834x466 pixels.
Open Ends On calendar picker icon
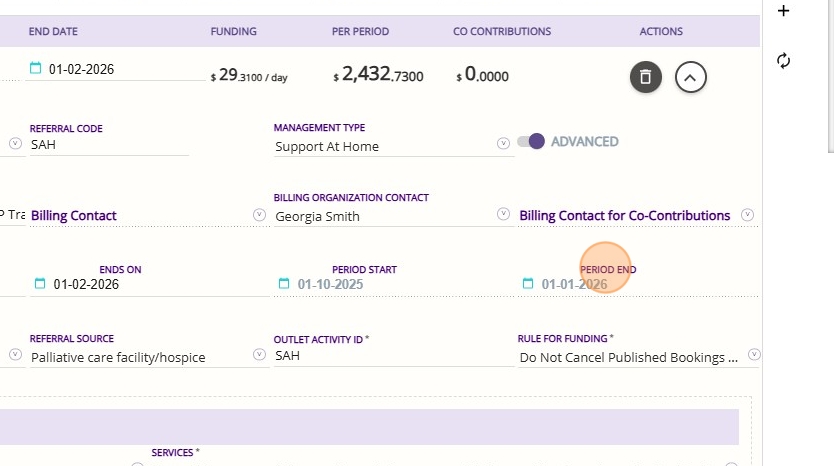click(x=40, y=284)
